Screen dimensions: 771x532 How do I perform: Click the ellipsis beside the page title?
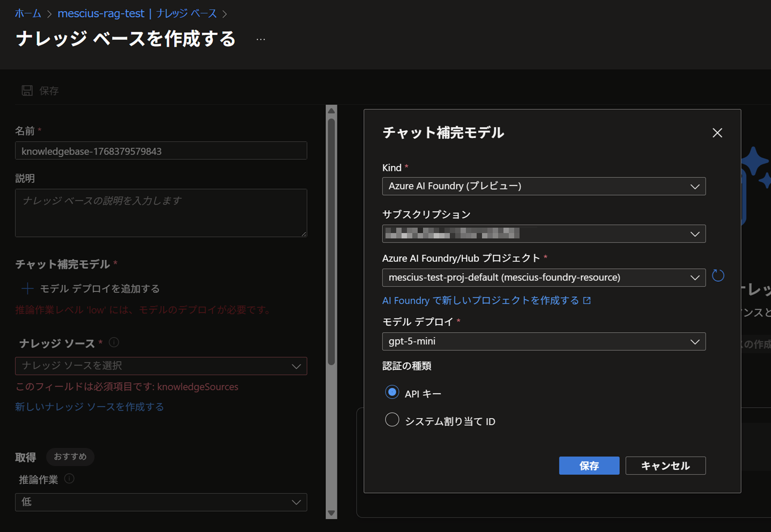point(261,39)
